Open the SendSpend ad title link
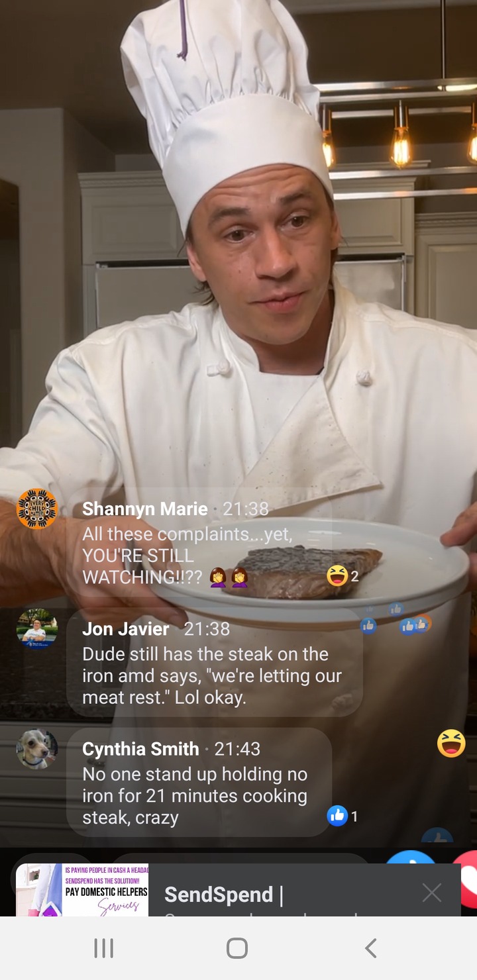The image size is (477, 980). click(x=224, y=895)
